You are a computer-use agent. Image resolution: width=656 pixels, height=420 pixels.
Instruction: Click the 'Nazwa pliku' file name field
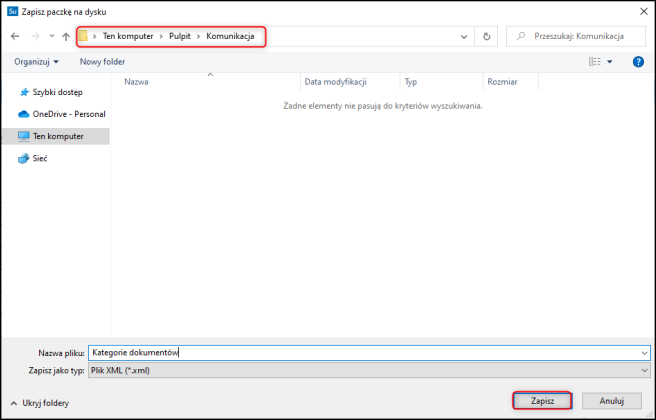click(369, 353)
